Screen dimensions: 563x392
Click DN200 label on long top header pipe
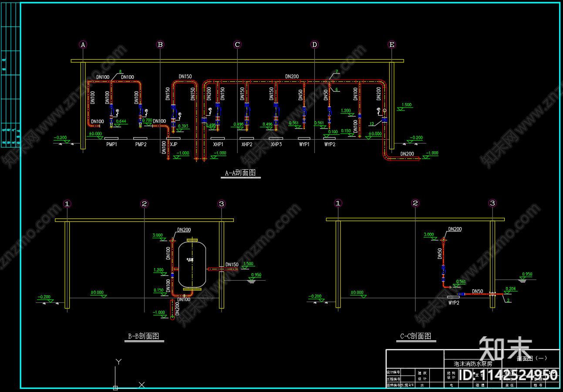[292, 77]
